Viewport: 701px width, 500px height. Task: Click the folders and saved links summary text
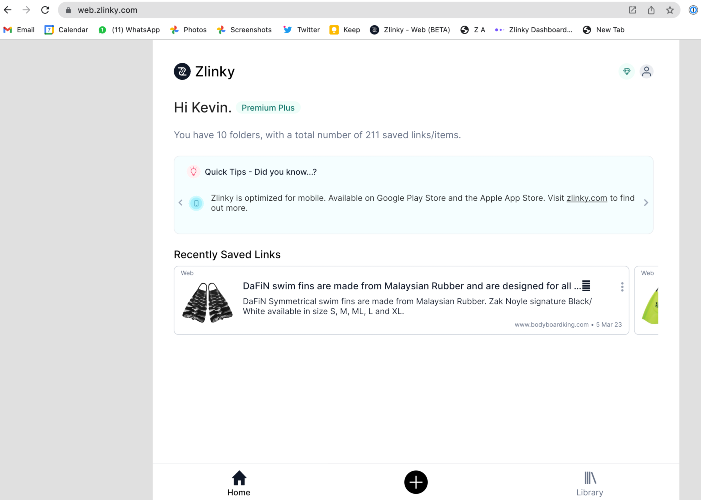317,135
